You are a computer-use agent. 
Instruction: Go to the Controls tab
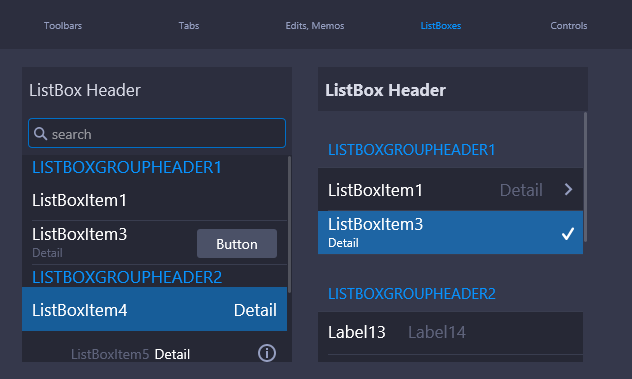tap(569, 25)
